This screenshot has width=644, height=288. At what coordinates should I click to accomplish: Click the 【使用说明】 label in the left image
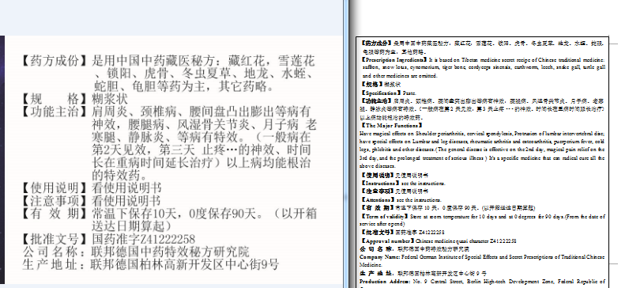click(55, 188)
